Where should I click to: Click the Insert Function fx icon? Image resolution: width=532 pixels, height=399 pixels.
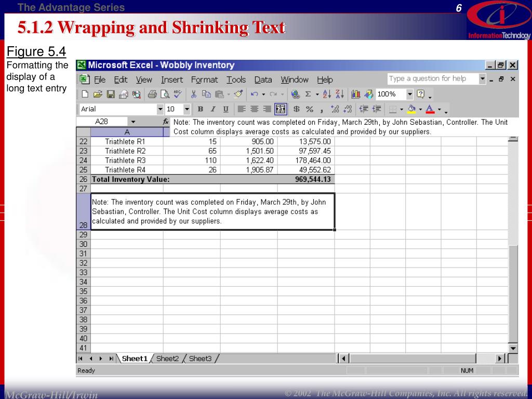click(166, 122)
